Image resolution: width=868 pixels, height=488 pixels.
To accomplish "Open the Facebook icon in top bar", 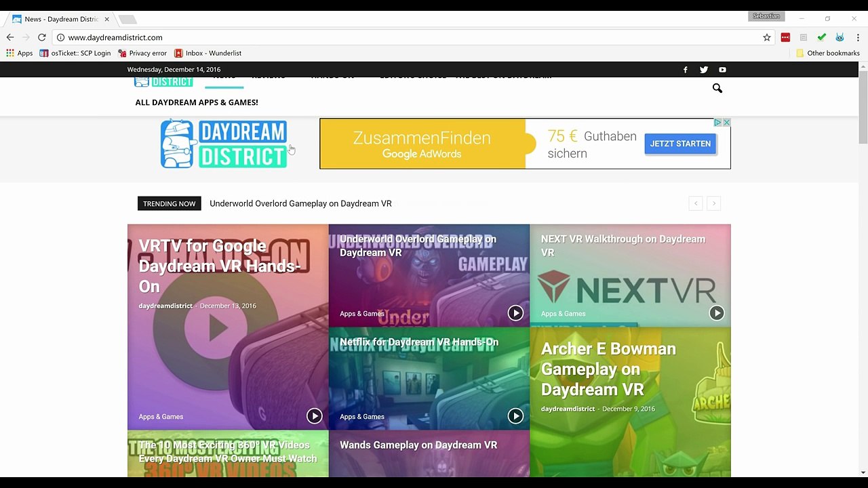I will point(685,70).
